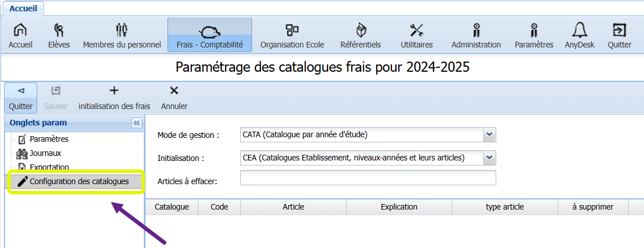Switch to the Accueil tab
The height and width of the screenshot is (248, 644).
pyautogui.click(x=23, y=8)
